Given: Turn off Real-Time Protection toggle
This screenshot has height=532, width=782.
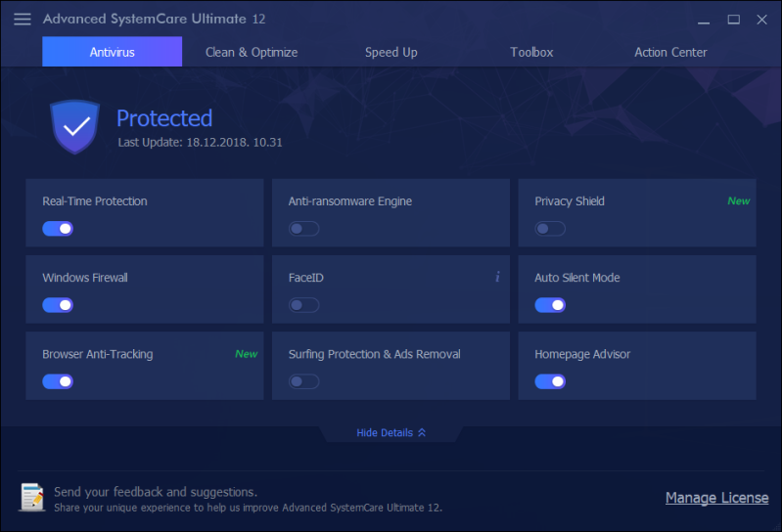Looking at the screenshot, I should pos(58,229).
